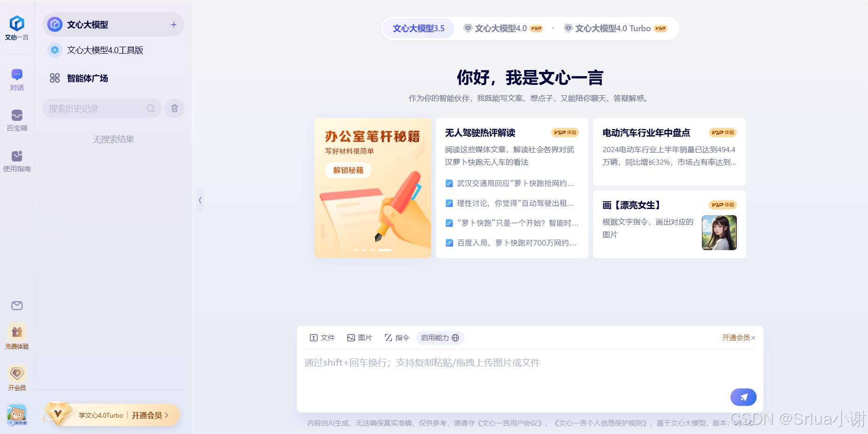Open the 百宝箱 toolbox icon
This screenshot has width=868, height=434.
tap(17, 115)
